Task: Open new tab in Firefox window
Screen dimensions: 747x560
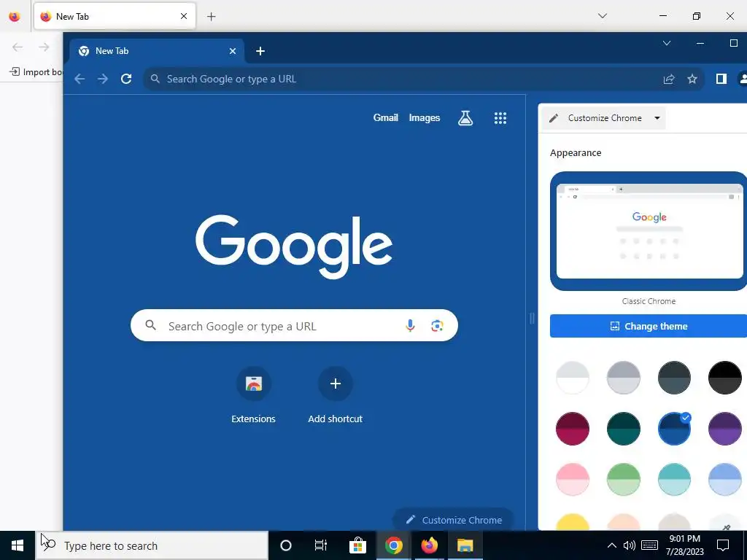Action: [x=212, y=17]
